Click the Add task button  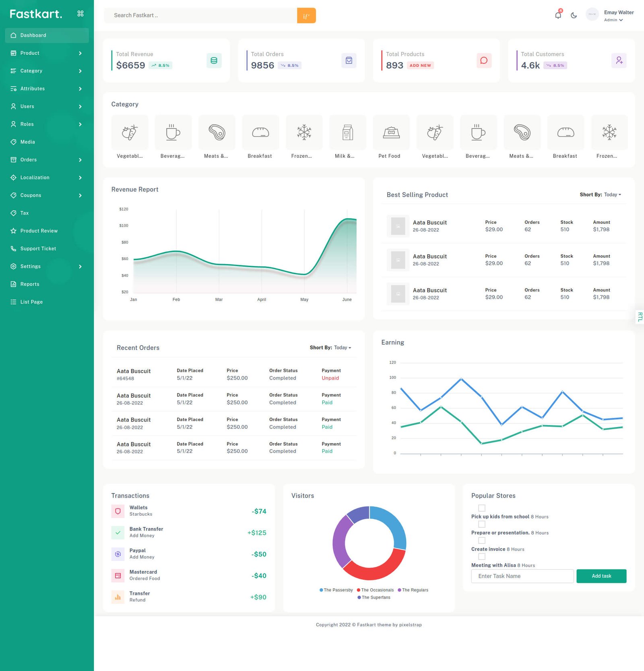click(601, 576)
